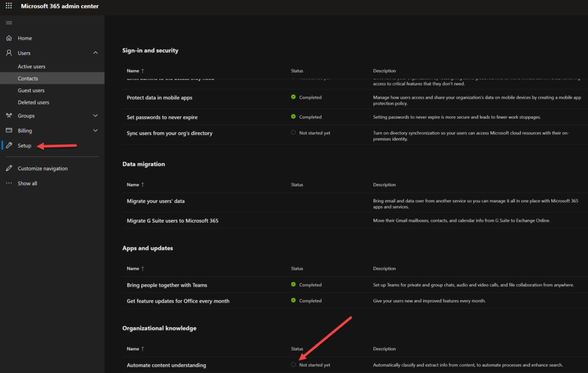Click Description column header in Sign-in and security
The image size is (588, 373).
(x=384, y=71)
